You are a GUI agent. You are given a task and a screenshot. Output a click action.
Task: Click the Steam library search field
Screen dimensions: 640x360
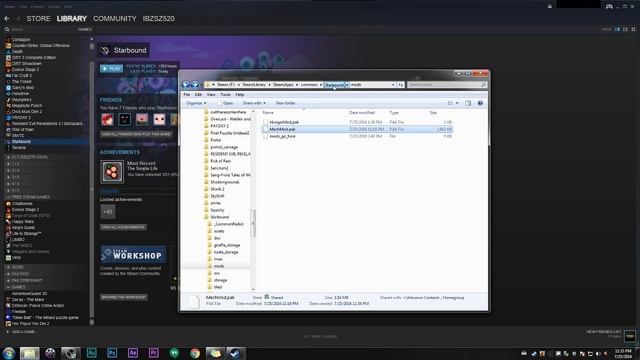click(41, 29)
